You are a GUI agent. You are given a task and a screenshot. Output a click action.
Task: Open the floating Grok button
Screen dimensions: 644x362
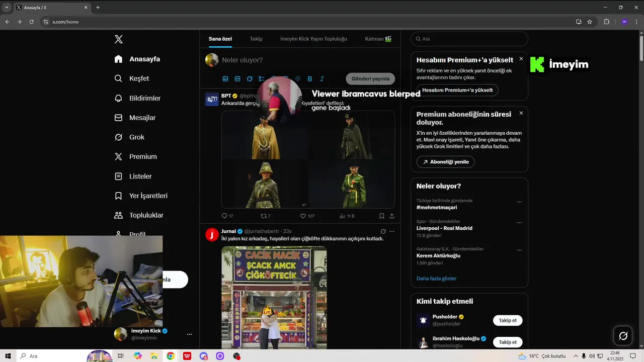[623, 336]
